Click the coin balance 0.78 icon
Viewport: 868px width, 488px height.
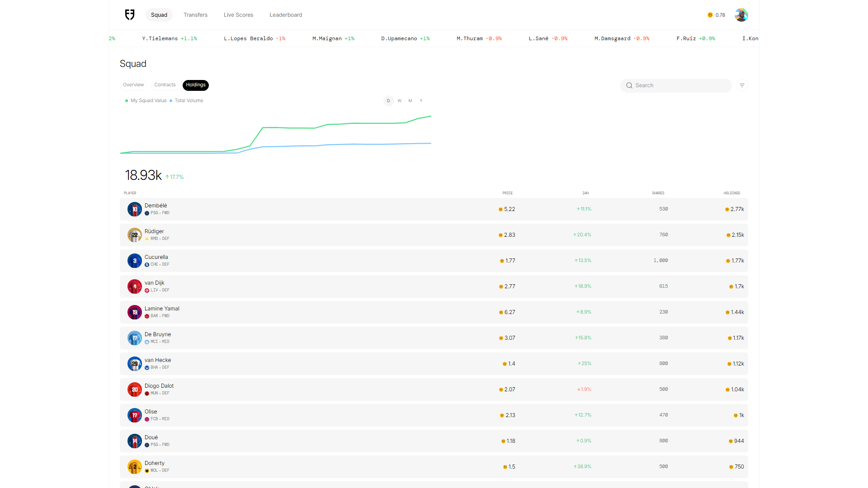pyautogui.click(x=710, y=15)
